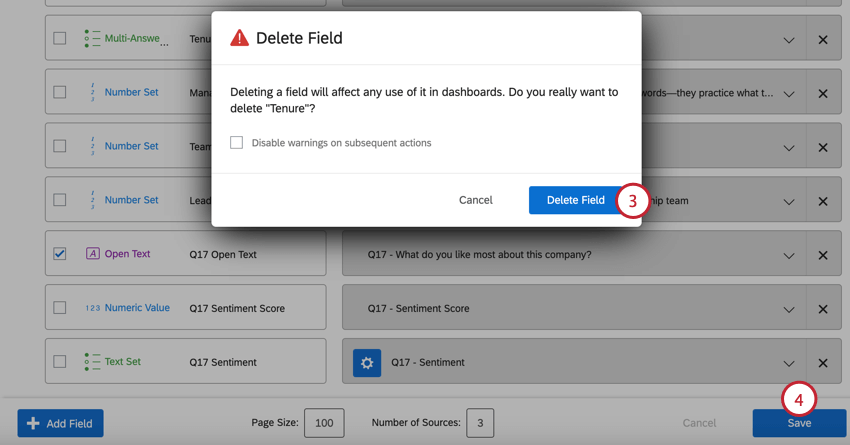Click the Add Field button
Screen dimensions: 850x445
tap(60, 423)
